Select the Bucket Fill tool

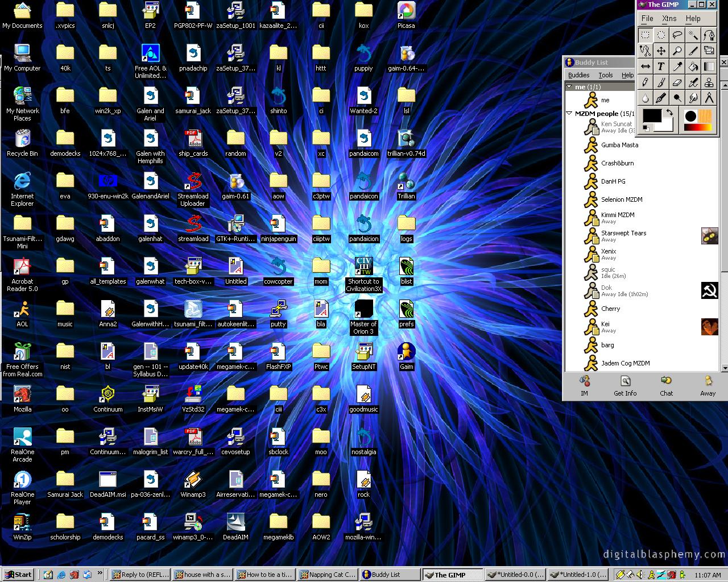693,66
